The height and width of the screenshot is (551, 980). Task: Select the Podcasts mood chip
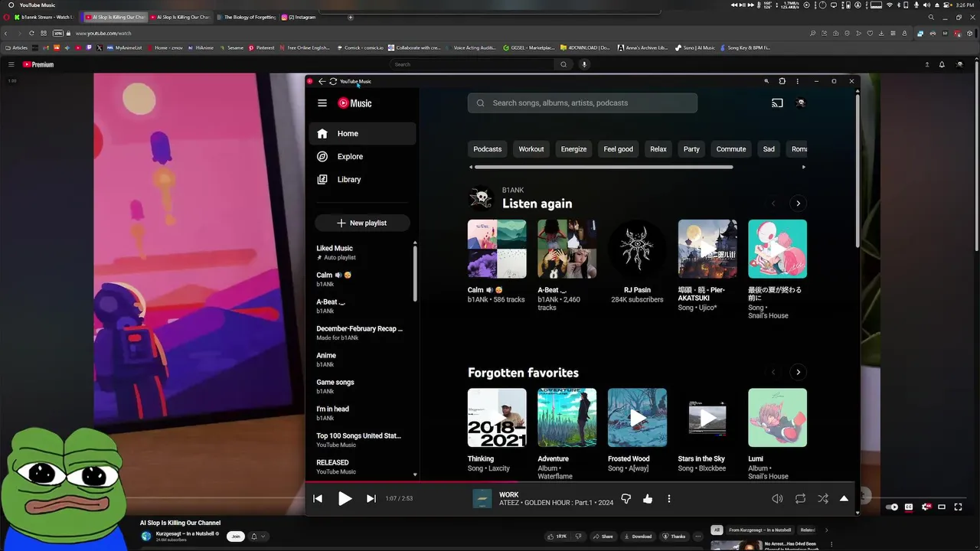(487, 149)
